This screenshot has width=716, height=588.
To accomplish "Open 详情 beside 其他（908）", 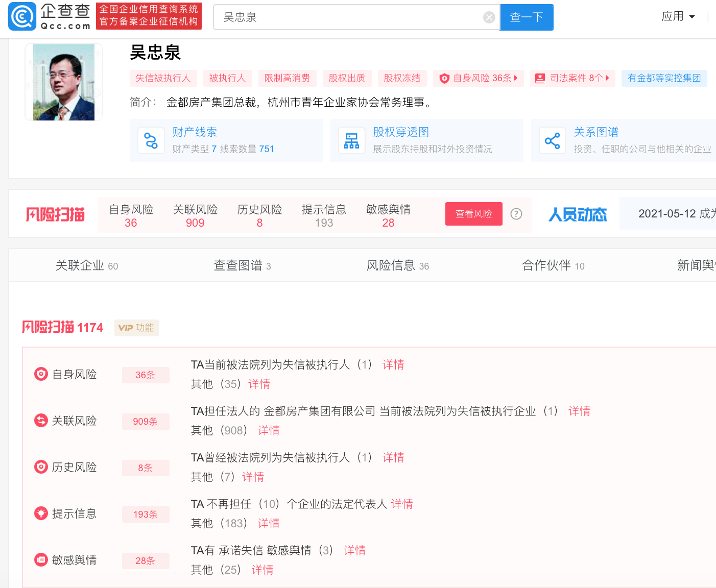I will [x=269, y=430].
